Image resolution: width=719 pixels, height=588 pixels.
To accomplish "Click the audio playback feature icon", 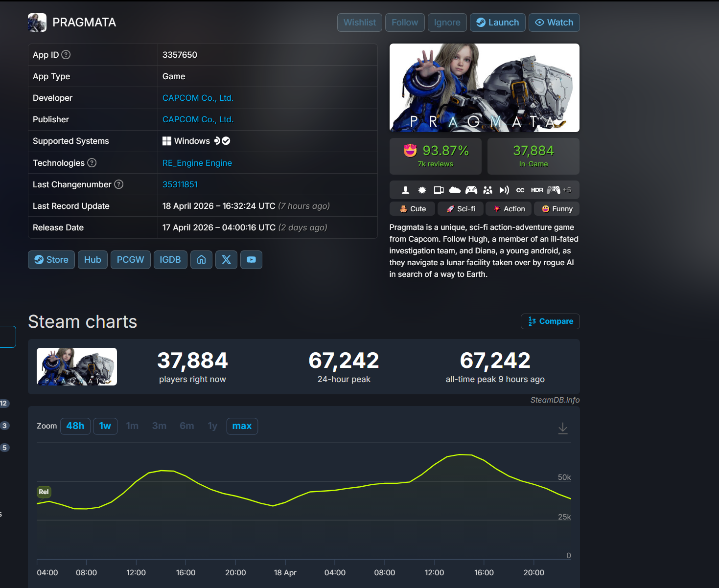I will [x=504, y=190].
